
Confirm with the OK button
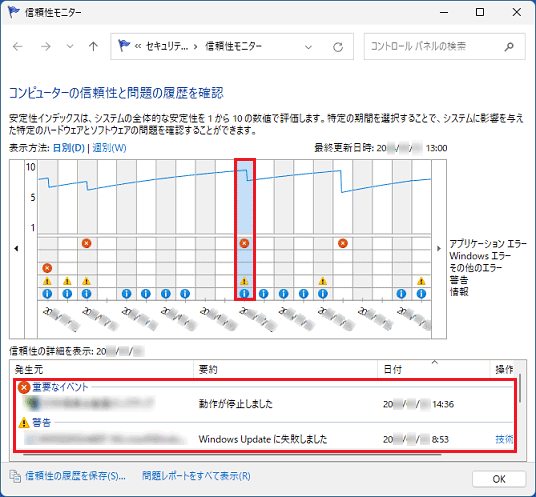[499, 479]
